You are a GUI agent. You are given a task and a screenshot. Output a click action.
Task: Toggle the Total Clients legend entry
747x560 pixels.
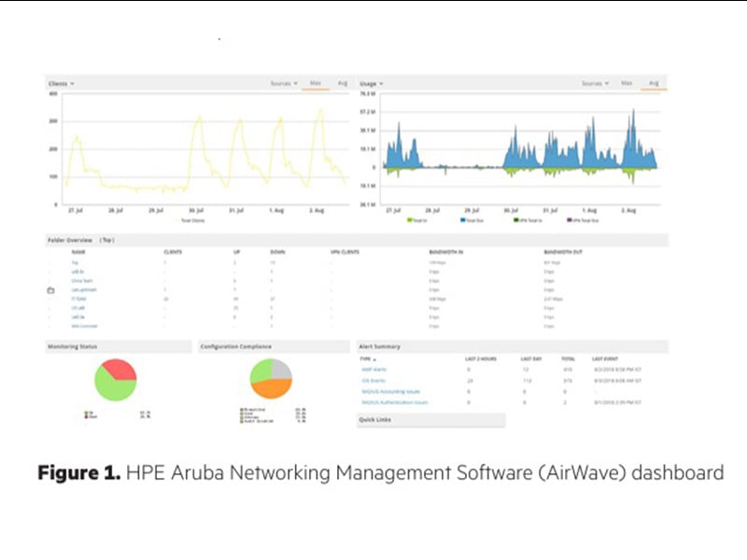190,220
